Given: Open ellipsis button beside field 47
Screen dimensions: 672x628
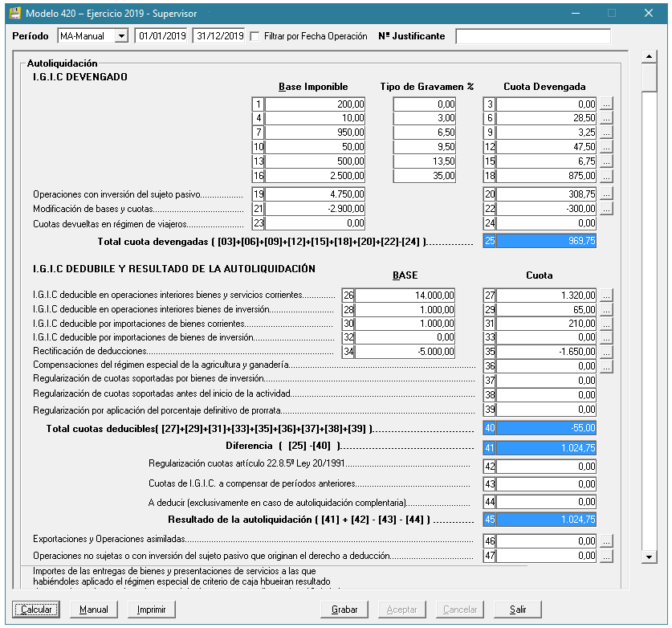Looking at the screenshot, I should (606, 556).
